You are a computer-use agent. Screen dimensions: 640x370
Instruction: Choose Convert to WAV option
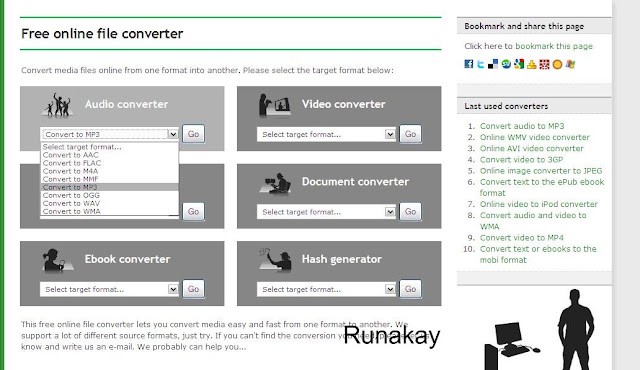[109, 204]
